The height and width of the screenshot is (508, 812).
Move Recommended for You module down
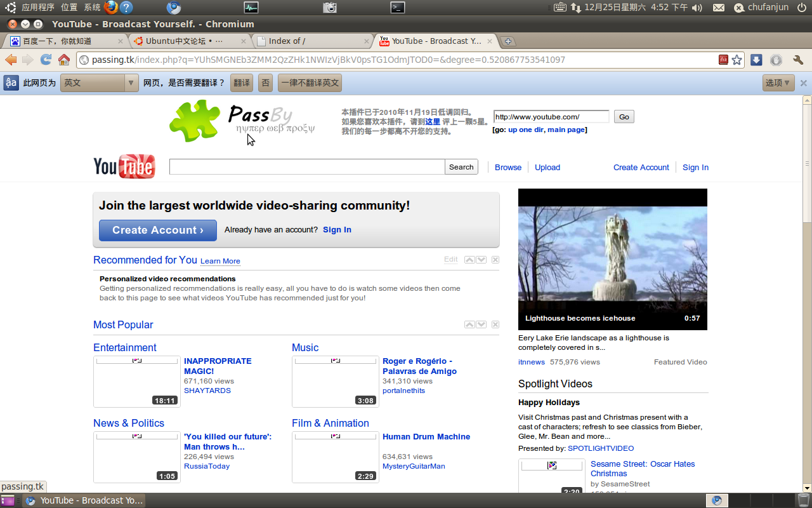point(481,260)
